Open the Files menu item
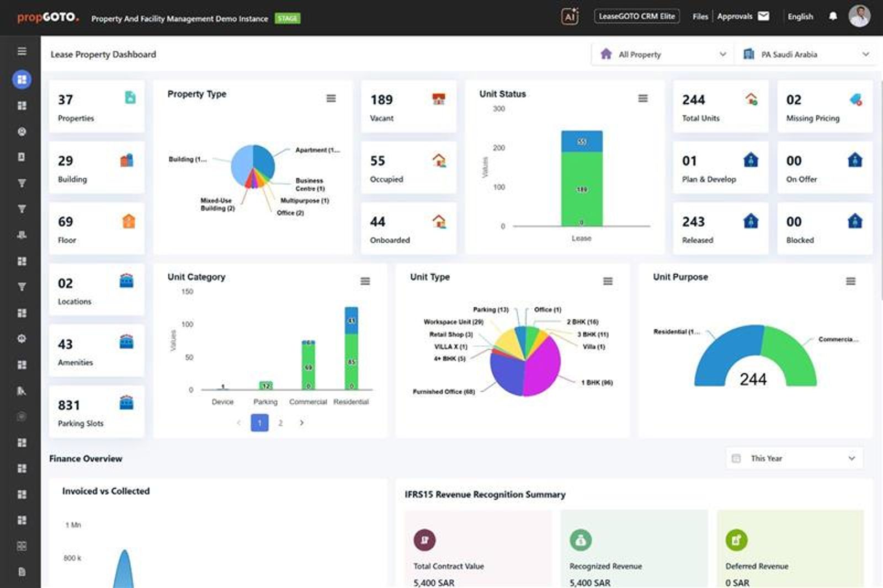This screenshot has width=883, height=588. point(700,17)
